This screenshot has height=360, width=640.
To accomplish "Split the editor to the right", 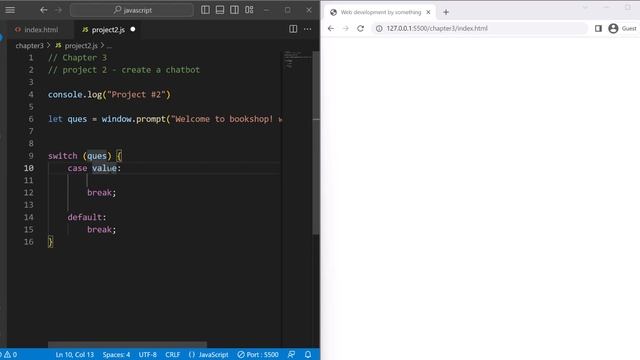I will pyautogui.click(x=293, y=29).
